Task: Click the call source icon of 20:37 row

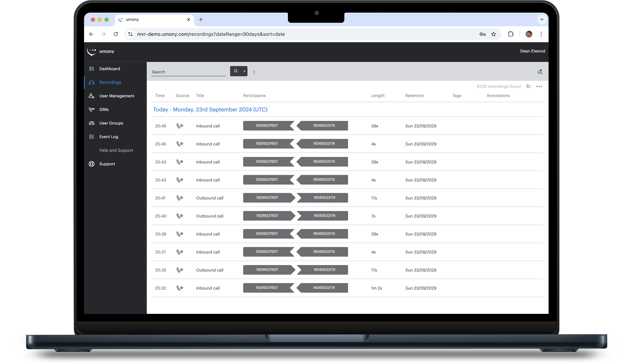Action: tap(180, 252)
